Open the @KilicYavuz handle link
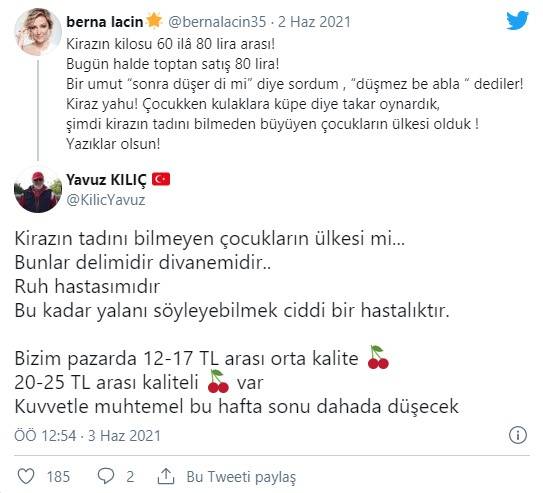 pos(106,200)
